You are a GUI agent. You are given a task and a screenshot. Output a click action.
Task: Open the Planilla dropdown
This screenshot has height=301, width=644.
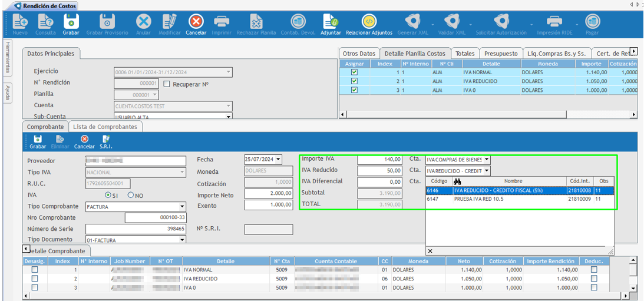click(x=154, y=95)
